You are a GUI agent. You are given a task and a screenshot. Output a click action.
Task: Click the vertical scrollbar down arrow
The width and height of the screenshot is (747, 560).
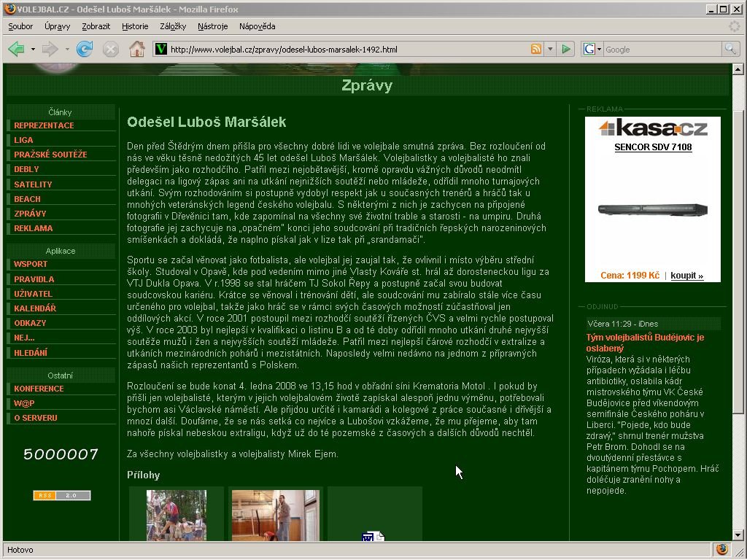738,534
